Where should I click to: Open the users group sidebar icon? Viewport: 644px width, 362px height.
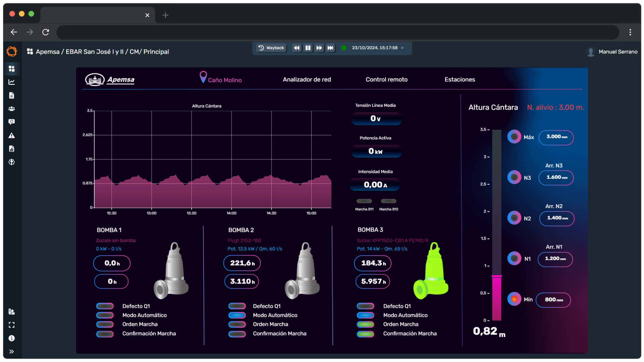[12, 109]
